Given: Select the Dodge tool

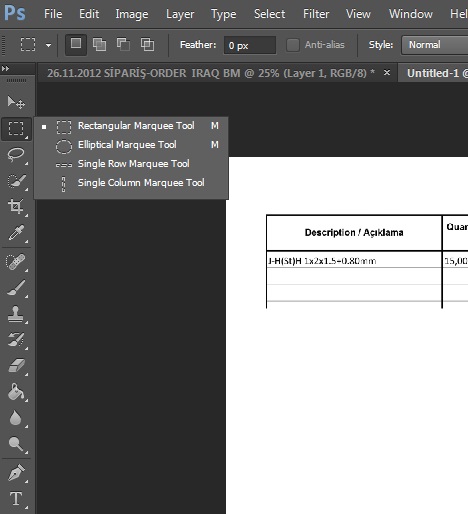Looking at the screenshot, I should point(16,444).
